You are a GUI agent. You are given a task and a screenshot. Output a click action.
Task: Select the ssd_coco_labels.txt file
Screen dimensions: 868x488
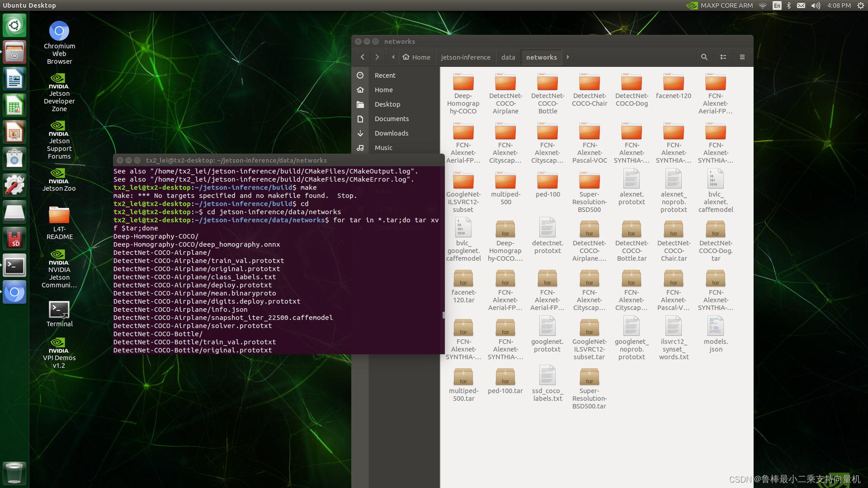pyautogui.click(x=547, y=384)
